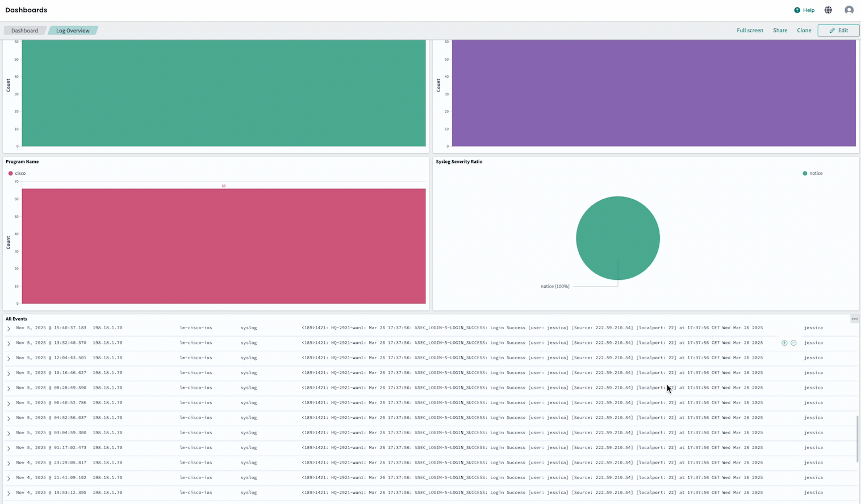The height and width of the screenshot is (504, 861).
Task: Open the user profile avatar menu
Action: (849, 10)
